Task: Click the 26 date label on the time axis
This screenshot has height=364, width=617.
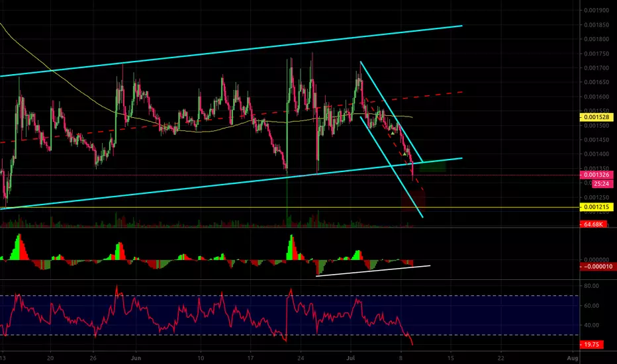Action: [x=93, y=358]
